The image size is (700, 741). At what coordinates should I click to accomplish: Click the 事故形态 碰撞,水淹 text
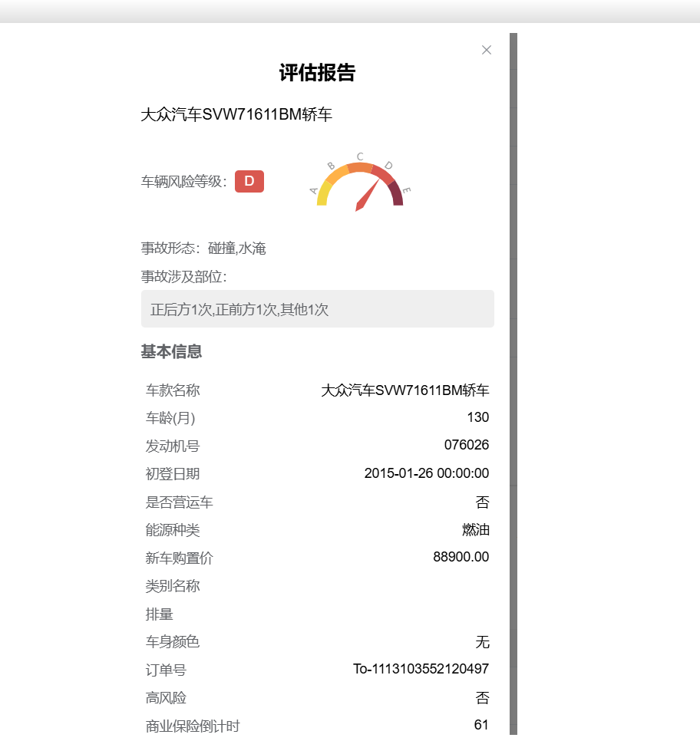[203, 249]
